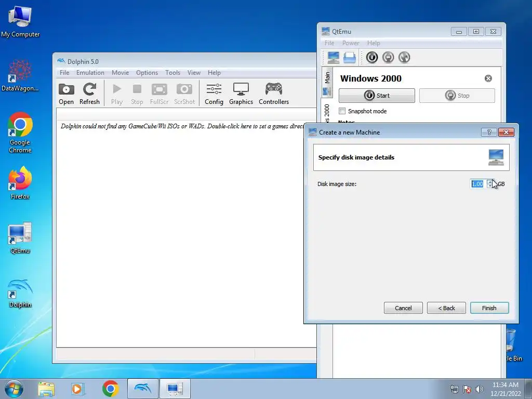This screenshot has height=399, width=532.
Task: Click the Play button in Dolphin toolbar
Action: (117, 94)
